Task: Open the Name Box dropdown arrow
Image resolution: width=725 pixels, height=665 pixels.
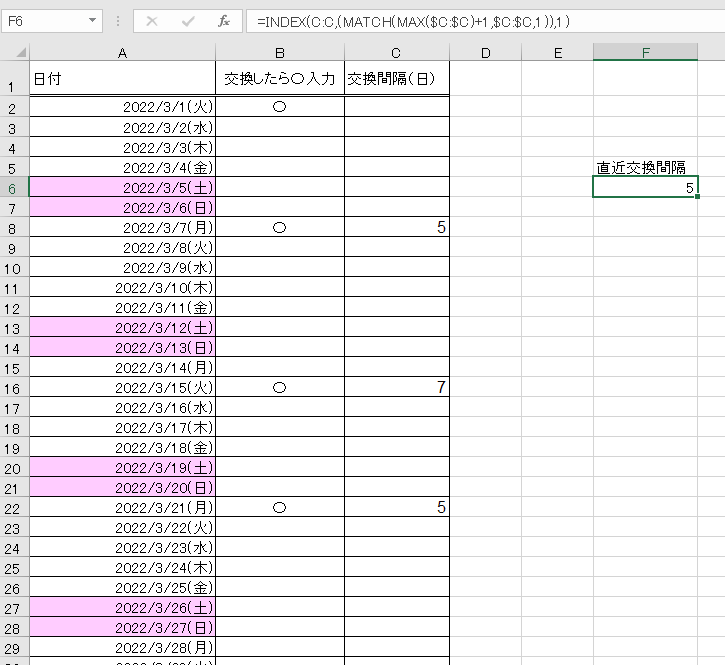Action: [93, 20]
